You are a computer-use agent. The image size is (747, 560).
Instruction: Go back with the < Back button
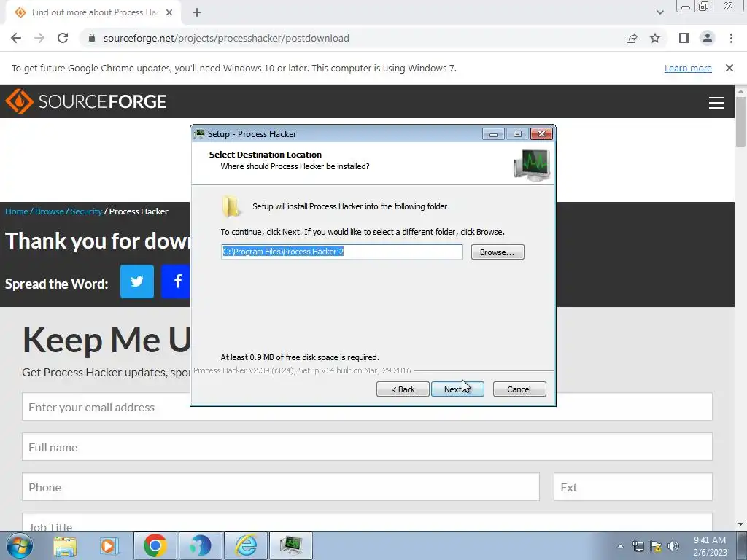pyautogui.click(x=403, y=389)
